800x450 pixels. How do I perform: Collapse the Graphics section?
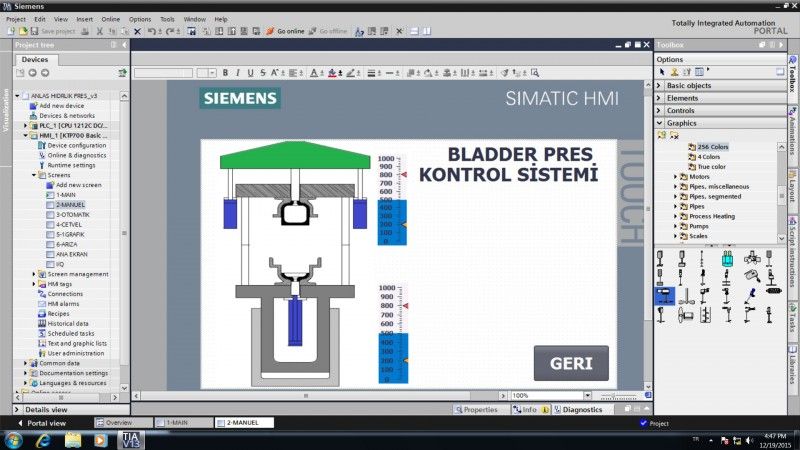click(659, 123)
